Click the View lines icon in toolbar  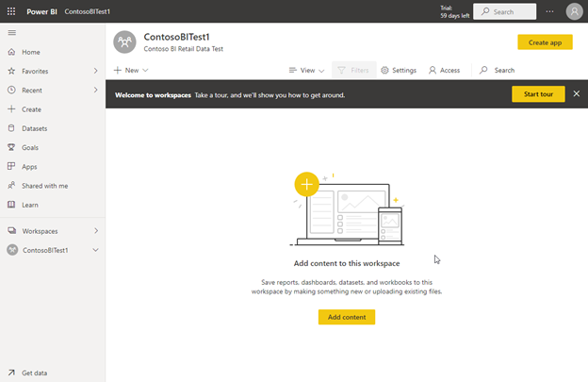[293, 70]
